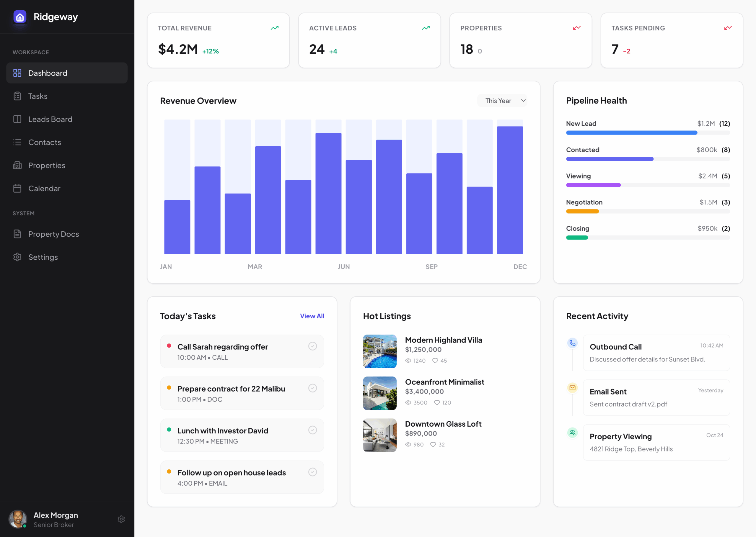Click the heart icon on Modern Highland Villa
The height and width of the screenshot is (537, 756).
(x=435, y=361)
